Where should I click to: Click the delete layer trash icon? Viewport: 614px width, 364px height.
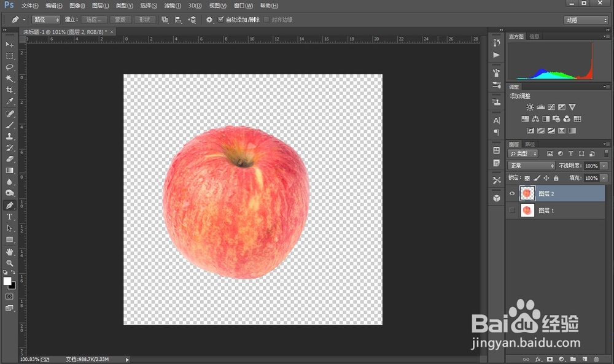(x=596, y=359)
